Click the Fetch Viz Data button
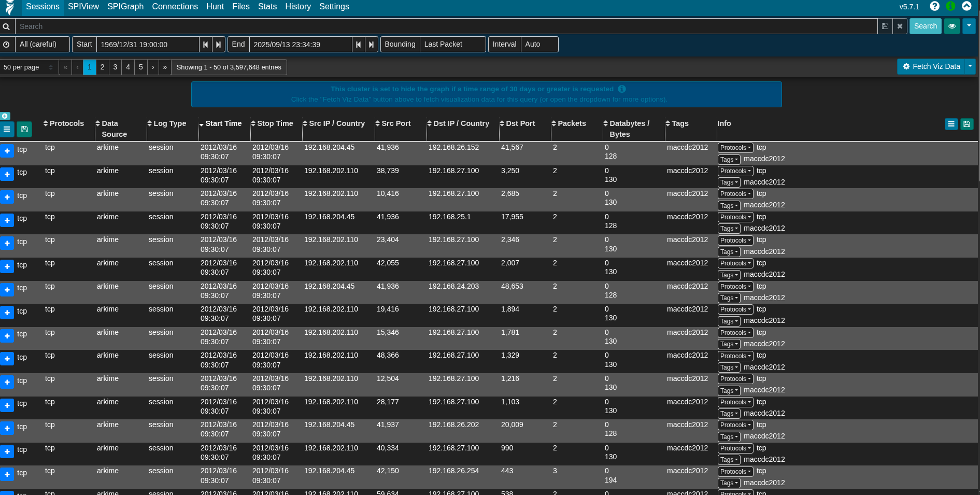Viewport: 980px width, 495px height. pos(931,66)
